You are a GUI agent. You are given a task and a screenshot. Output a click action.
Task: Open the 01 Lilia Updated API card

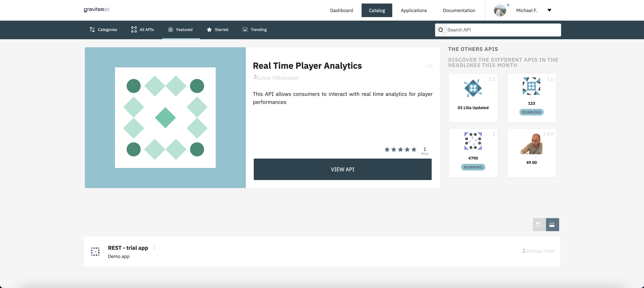[x=473, y=98]
